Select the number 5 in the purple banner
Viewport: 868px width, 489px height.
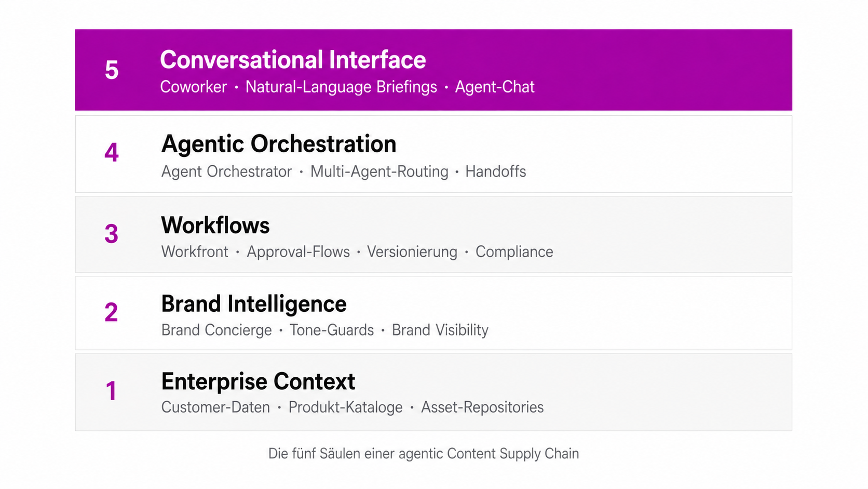coord(112,70)
